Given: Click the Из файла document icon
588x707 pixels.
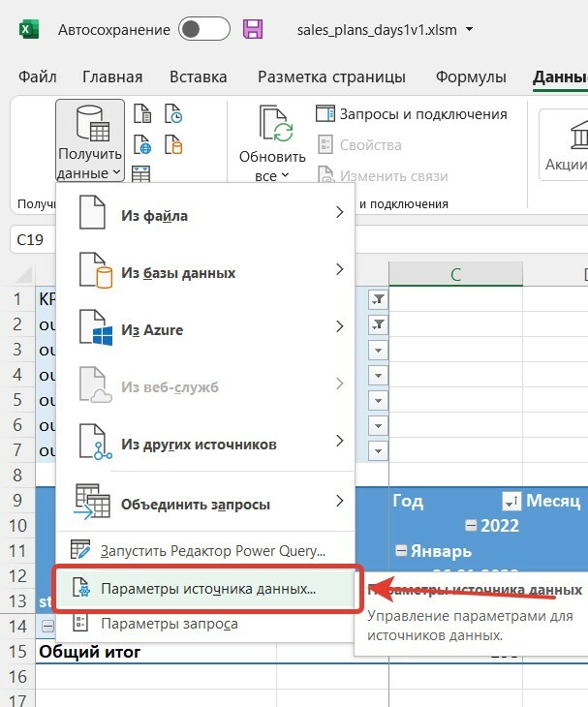Looking at the screenshot, I should [x=92, y=212].
